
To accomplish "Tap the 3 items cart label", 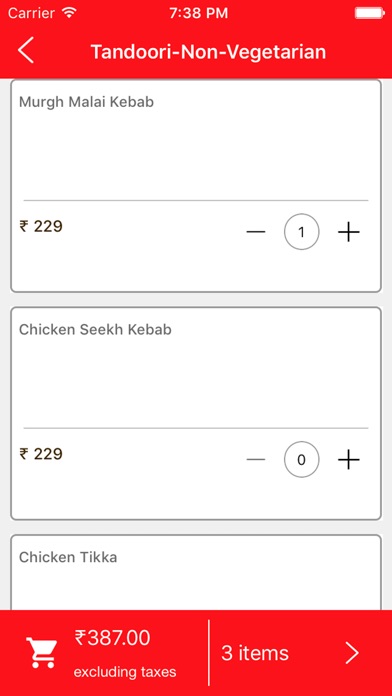I will tap(255, 653).
